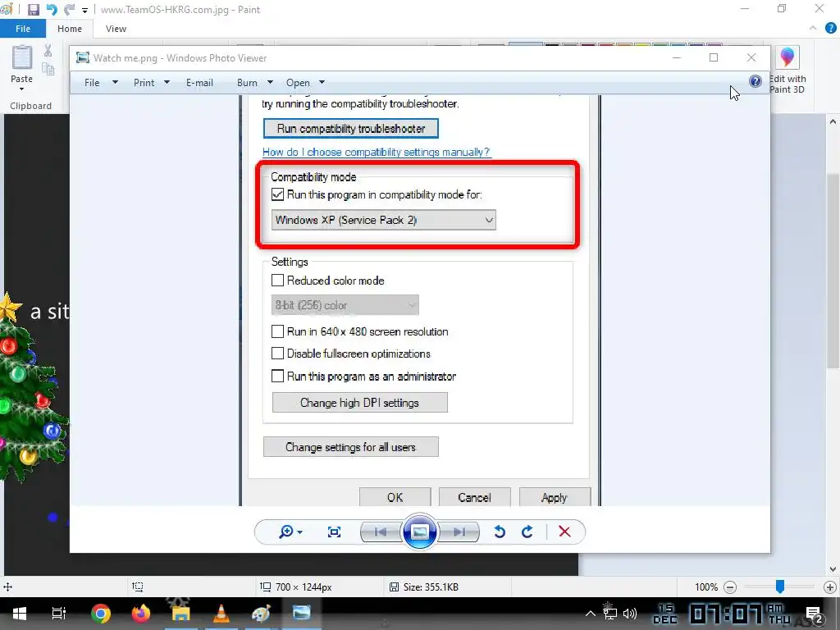Viewport: 840px width, 630px height.
Task: Open Edit with Paint 3D
Action: pos(787,71)
